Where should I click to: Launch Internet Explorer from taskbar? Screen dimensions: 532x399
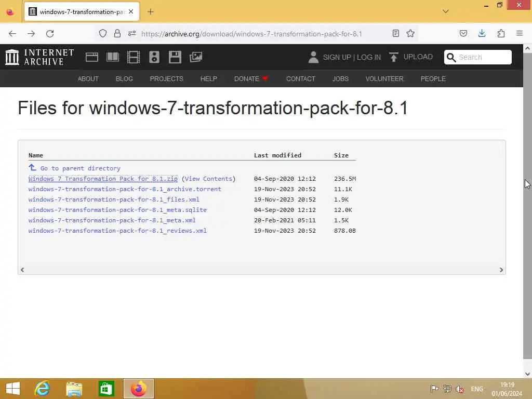tap(42, 389)
